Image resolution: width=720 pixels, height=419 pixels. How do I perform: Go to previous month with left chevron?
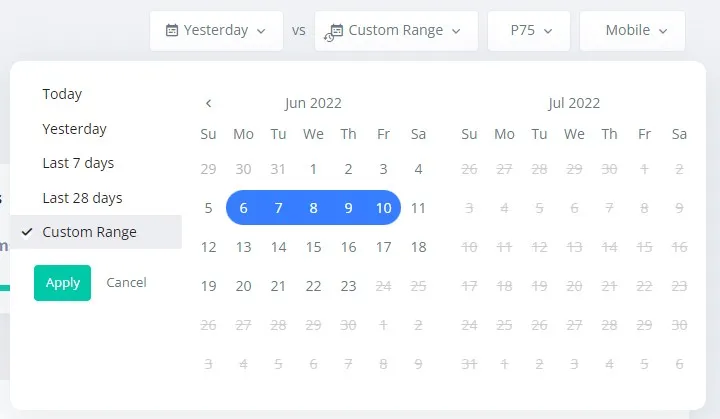pyautogui.click(x=208, y=103)
